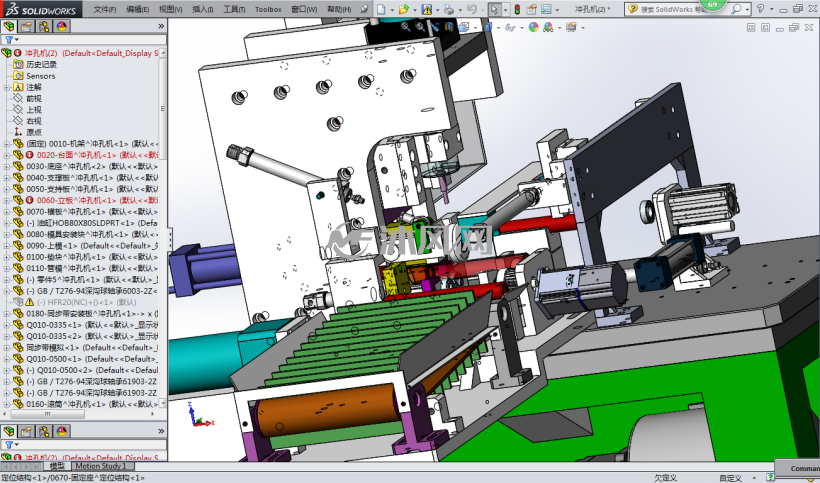Click the SolidWorks help search magnifier icon
The height and width of the screenshot is (483, 820).
(736, 9)
